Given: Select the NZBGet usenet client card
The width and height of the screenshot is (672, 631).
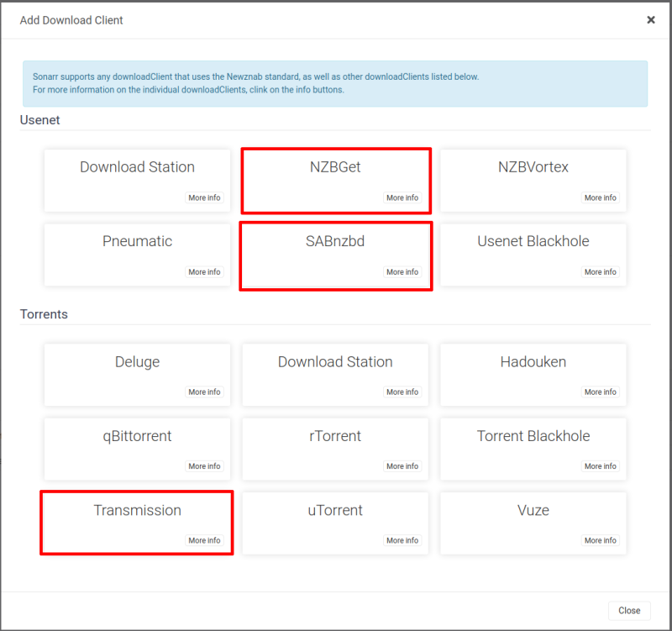Looking at the screenshot, I should tap(335, 181).
